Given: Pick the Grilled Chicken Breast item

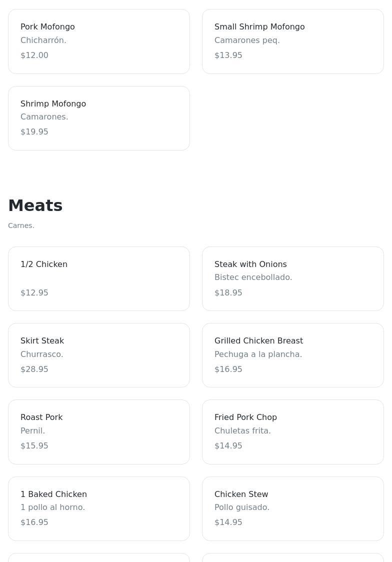Looking at the screenshot, I should [292, 355].
